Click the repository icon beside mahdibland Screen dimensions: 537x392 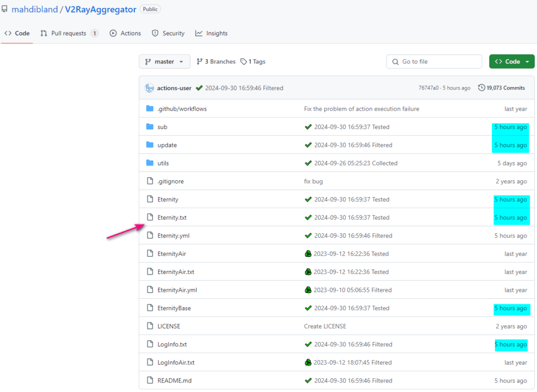tap(4, 9)
